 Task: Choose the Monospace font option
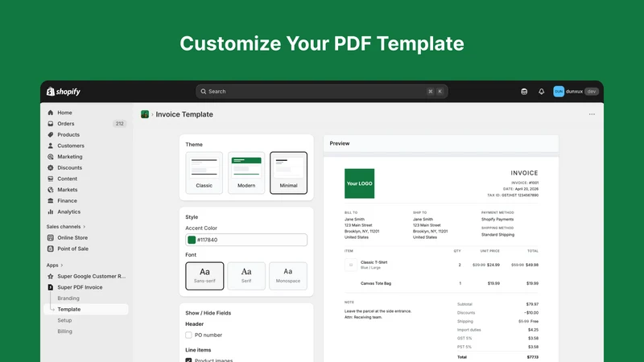[288, 276]
